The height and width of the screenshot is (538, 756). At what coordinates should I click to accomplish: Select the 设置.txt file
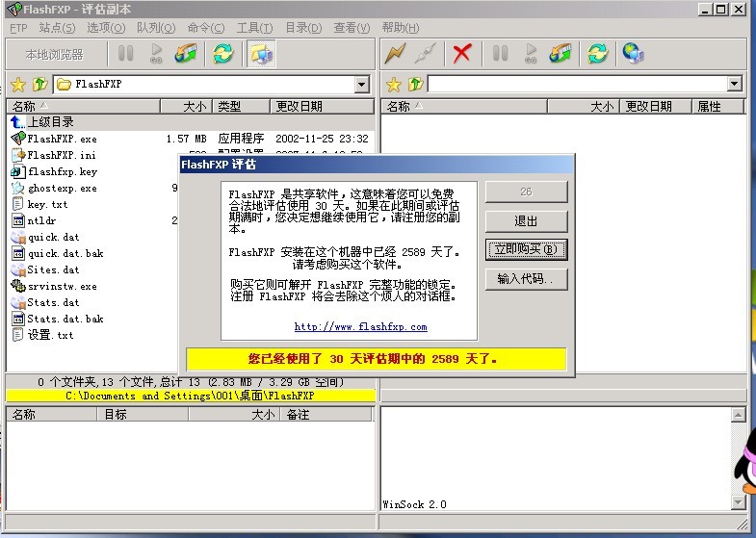50,335
